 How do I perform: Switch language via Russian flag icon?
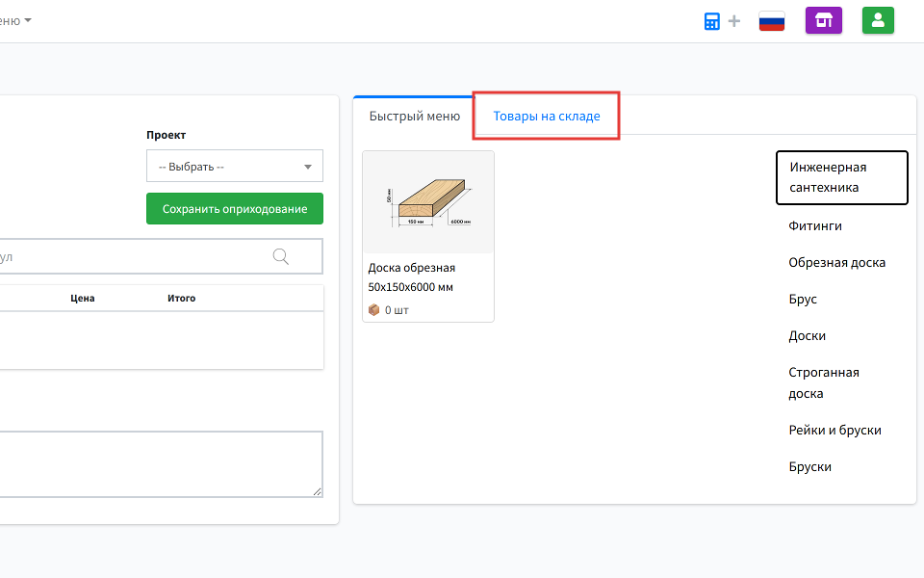771,21
